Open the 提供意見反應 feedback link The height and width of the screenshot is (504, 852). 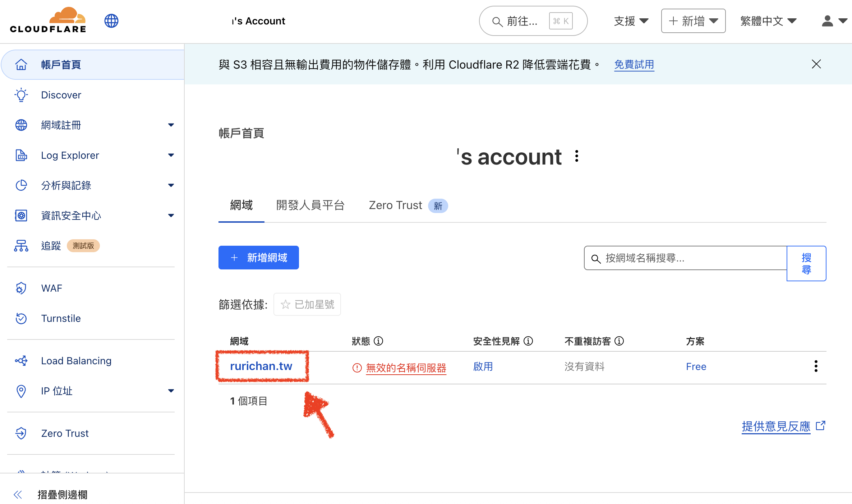tap(783, 426)
